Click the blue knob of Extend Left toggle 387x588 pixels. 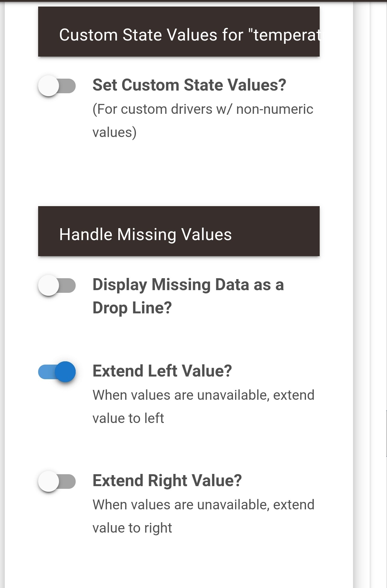pos(65,372)
